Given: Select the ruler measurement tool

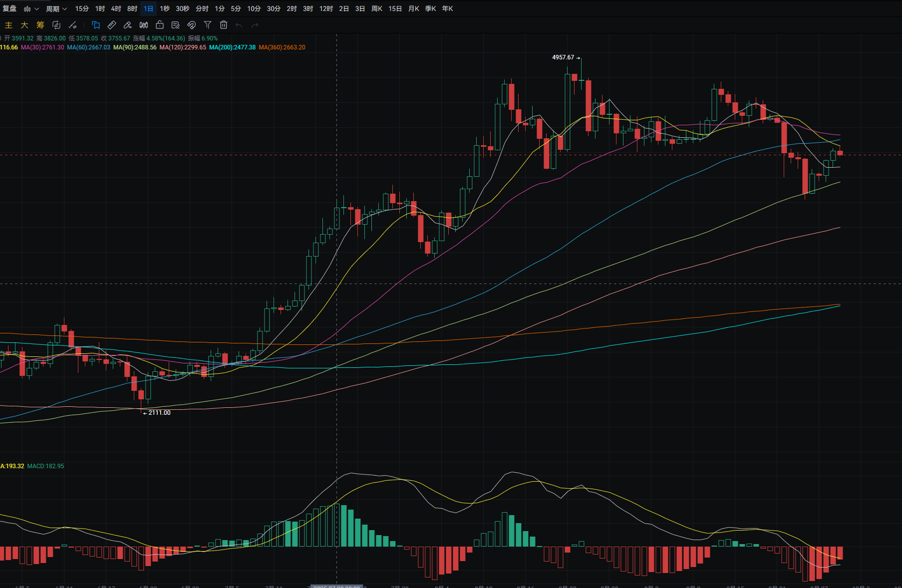Looking at the screenshot, I should 112,25.
